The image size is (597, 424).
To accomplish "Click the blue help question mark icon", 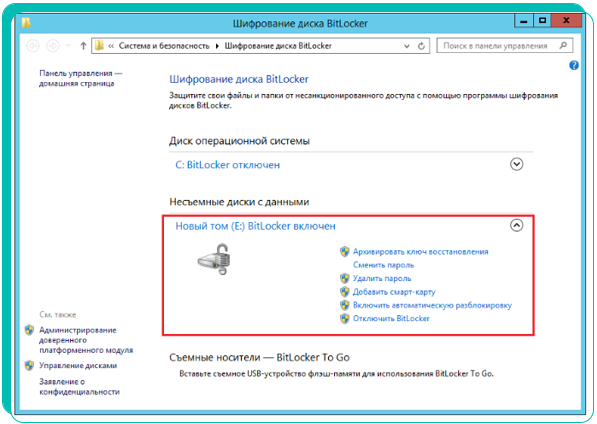I will 574,65.
